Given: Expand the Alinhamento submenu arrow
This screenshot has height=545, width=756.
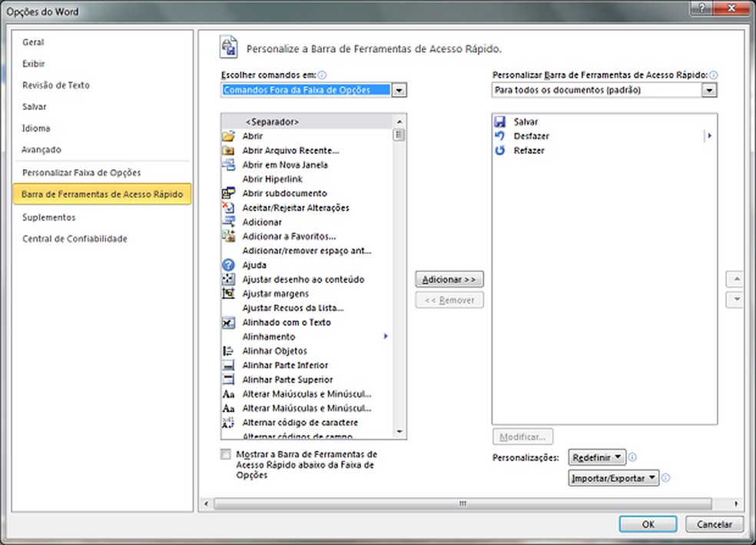Looking at the screenshot, I should (385, 336).
